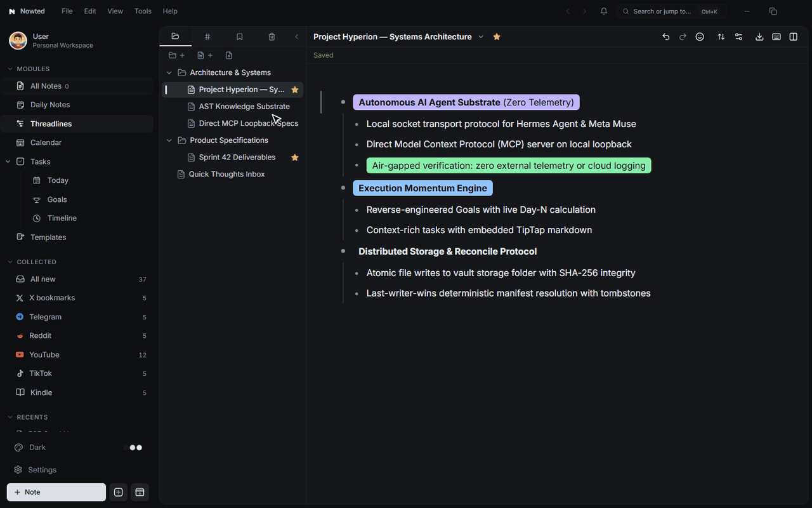Navigate forward with the right arrow
Screen dimensions: 812x508
point(584,11)
